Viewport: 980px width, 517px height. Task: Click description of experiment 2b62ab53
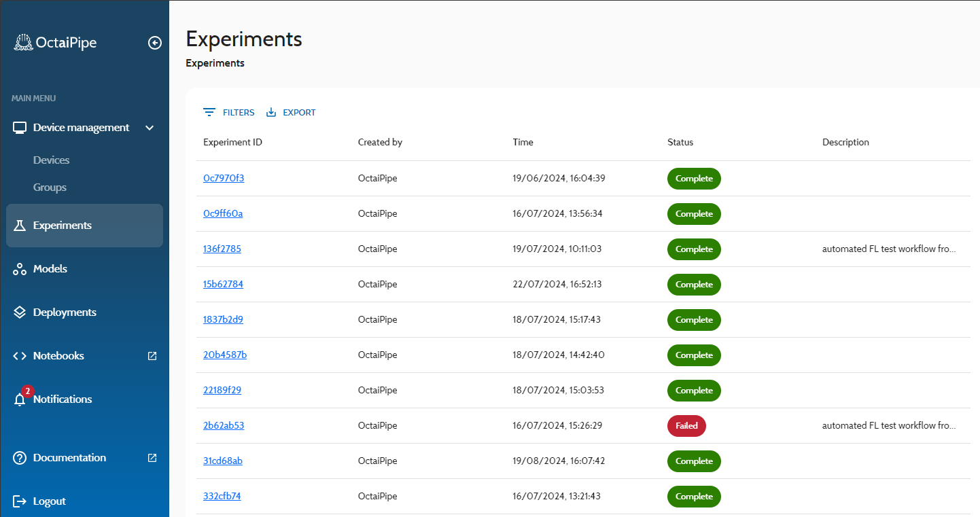click(889, 426)
